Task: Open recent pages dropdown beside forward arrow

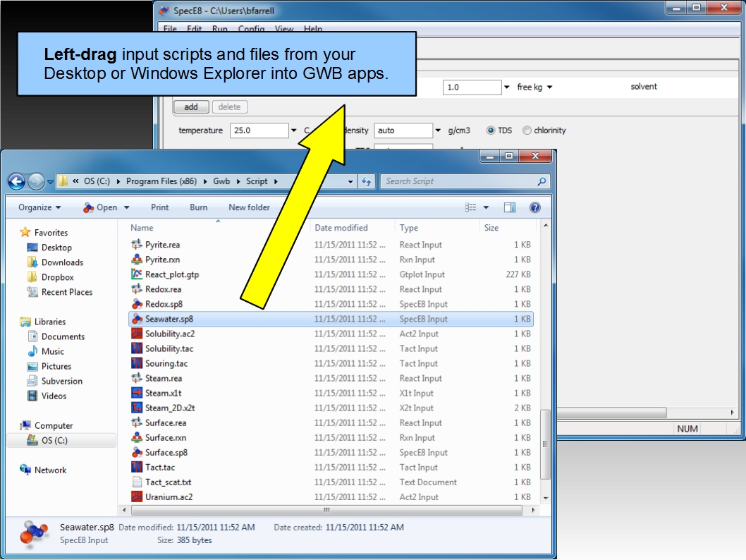Action: coord(51,182)
